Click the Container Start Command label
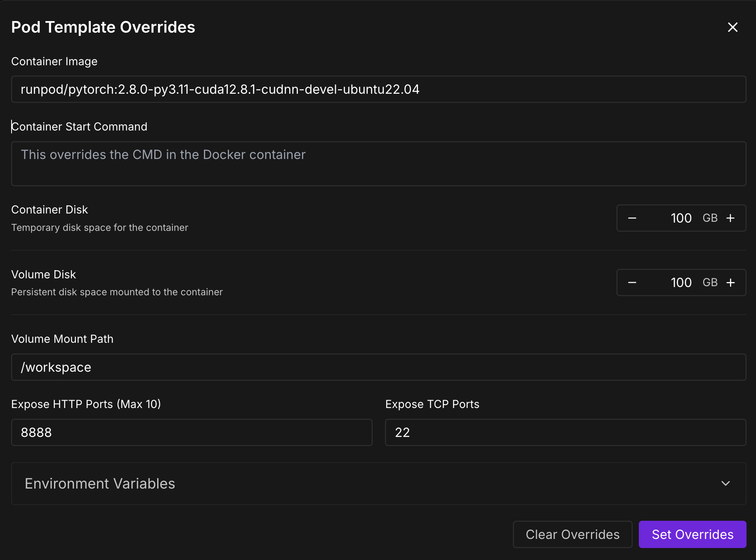The height and width of the screenshot is (560, 756). 79,126
